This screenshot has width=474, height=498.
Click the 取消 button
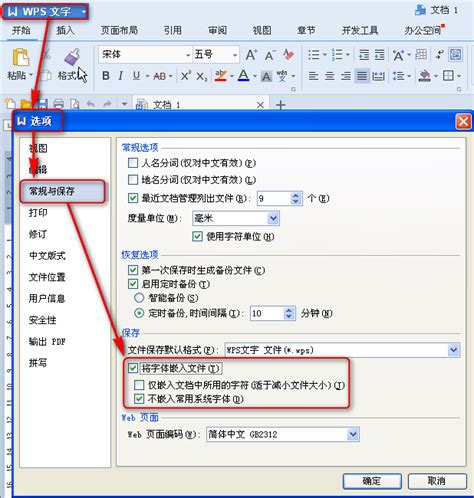point(437,481)
